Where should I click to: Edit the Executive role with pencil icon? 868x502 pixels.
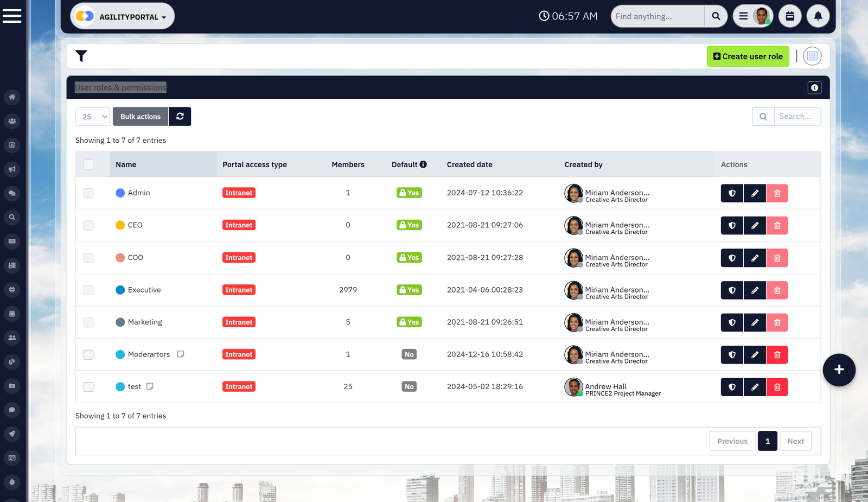coord(755,290)
